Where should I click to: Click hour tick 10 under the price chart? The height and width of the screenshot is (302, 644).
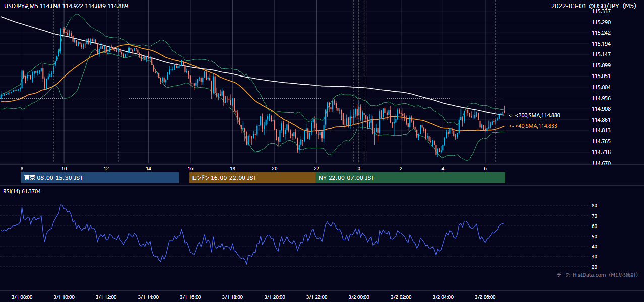(64, 168)
